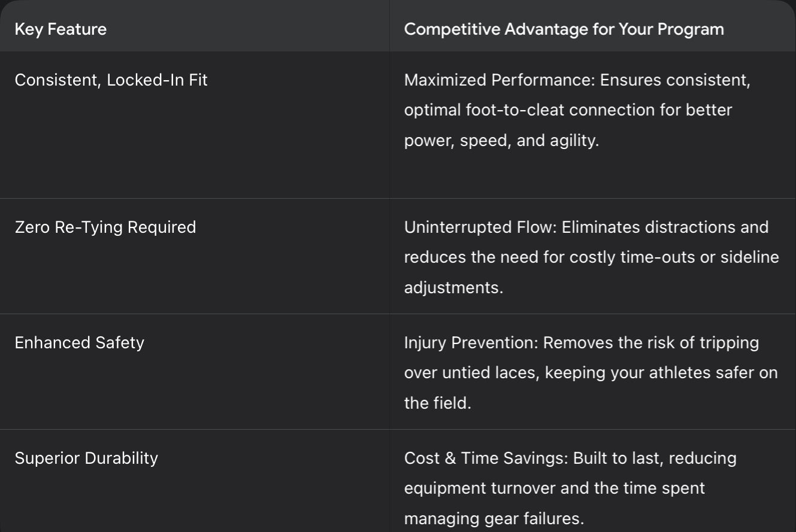This screenshot has height=532, width=796.
Task: Click the "Key Feature" column header
Action: pyautogui.click(x=60, y=29)
